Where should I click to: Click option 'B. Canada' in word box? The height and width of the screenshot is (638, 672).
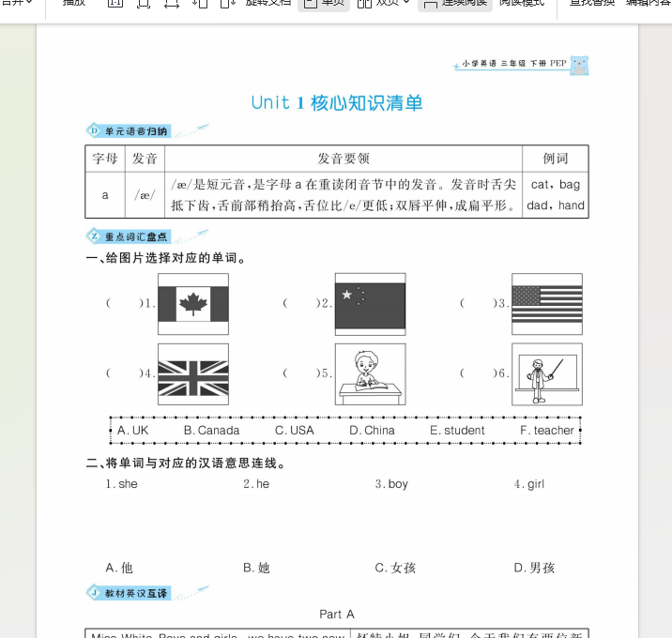pyautogui.click(x=212, y=431)
